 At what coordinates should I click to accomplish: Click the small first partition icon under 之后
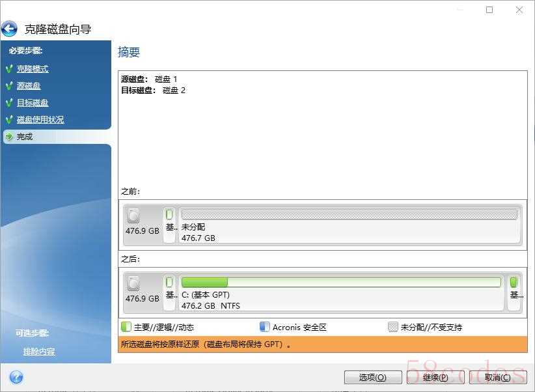tap(169, 283)
